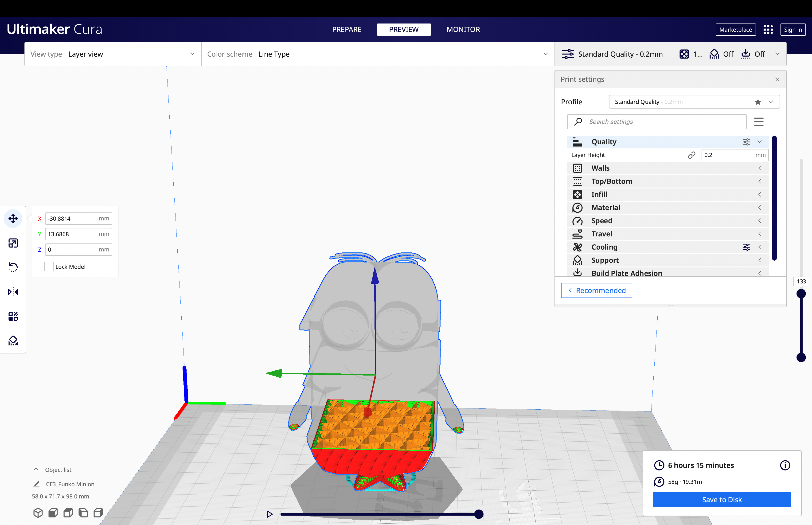Close the Print settings panel
The image size is (812, 525).
pos(777,79)
